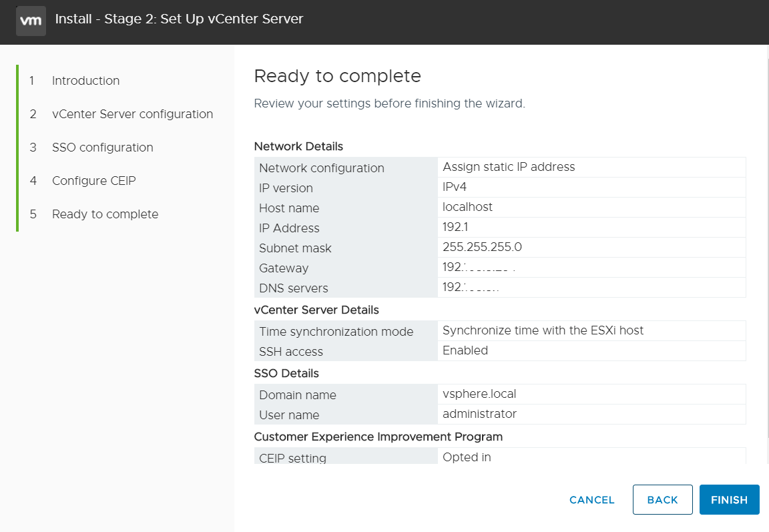The width and height of the screenshot is (769, 532).
Task: Click the 'vsphere.local' domain value
Action: click(x=479, y=394)
